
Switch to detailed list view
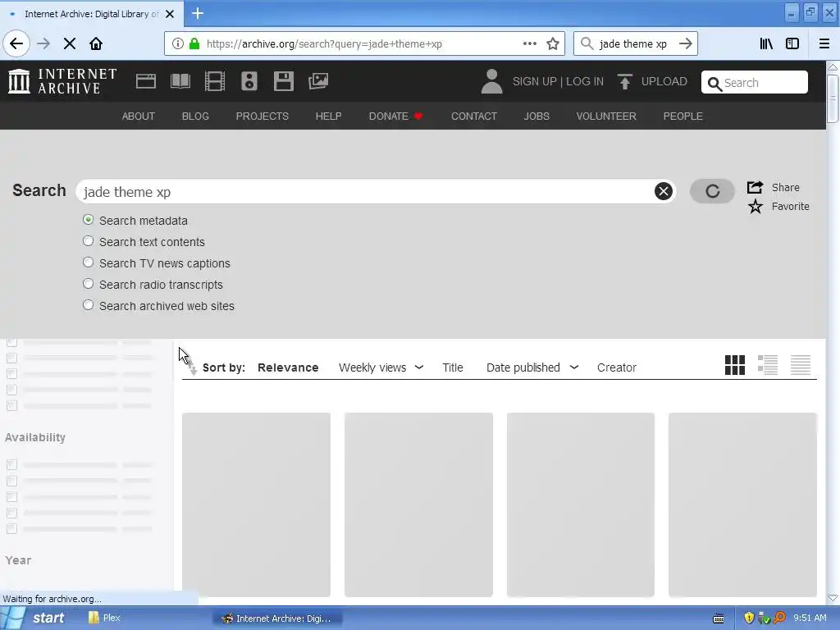(x=768, y=365)
